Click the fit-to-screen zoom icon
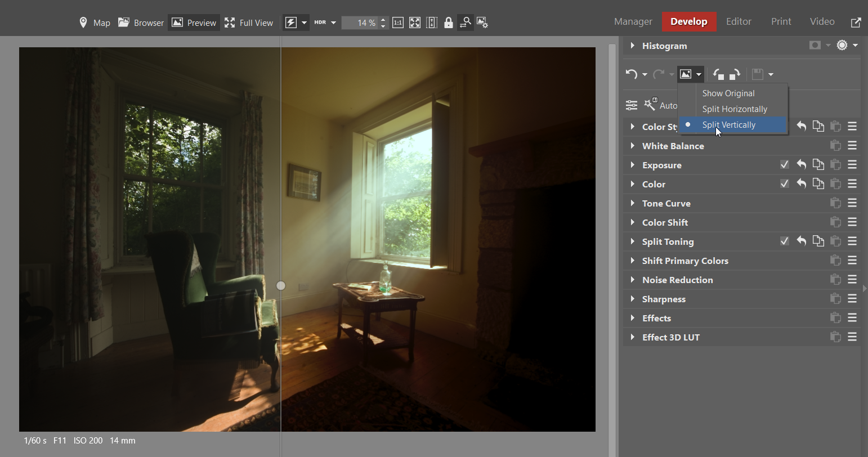This screenshot has width=868, height=457. click(x=415, y=23)
